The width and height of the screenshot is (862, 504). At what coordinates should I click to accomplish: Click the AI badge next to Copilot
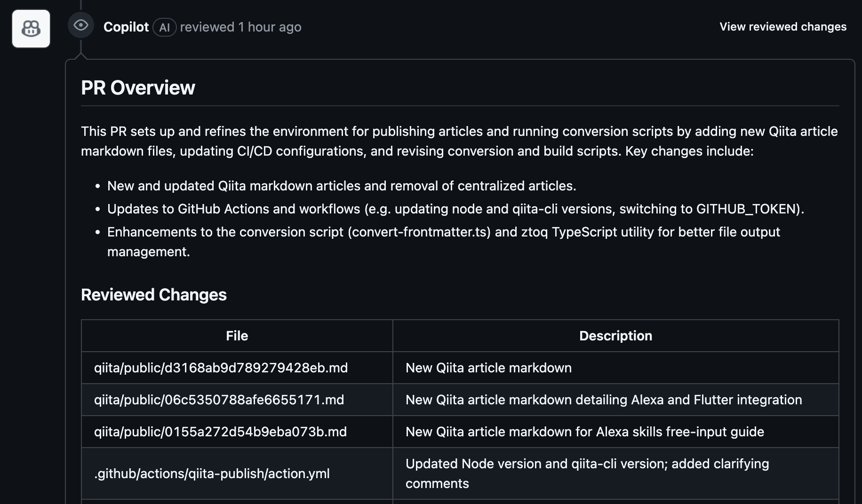(x=164, y=27)
